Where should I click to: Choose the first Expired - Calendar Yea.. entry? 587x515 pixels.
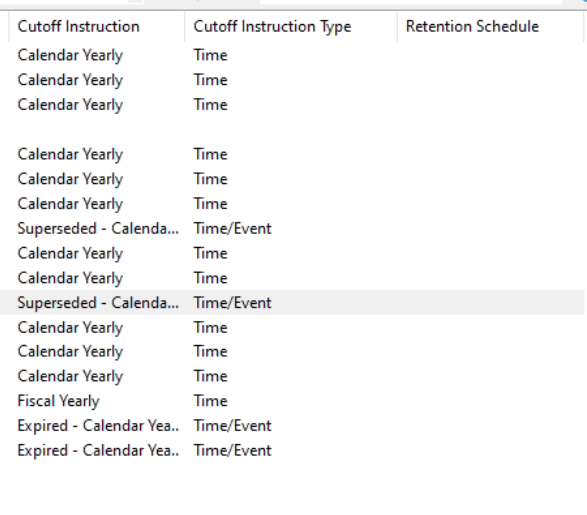(x=98, y=426)
